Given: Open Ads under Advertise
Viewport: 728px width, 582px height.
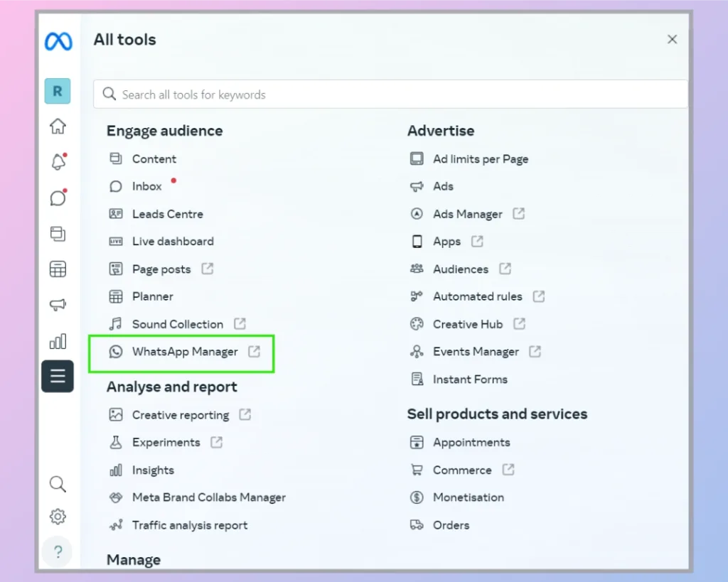Looking at the screenshot, I should 443,186.
